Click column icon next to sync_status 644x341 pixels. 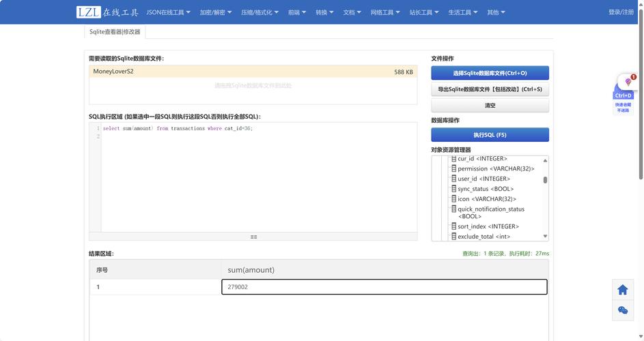[x=454, y=189]
